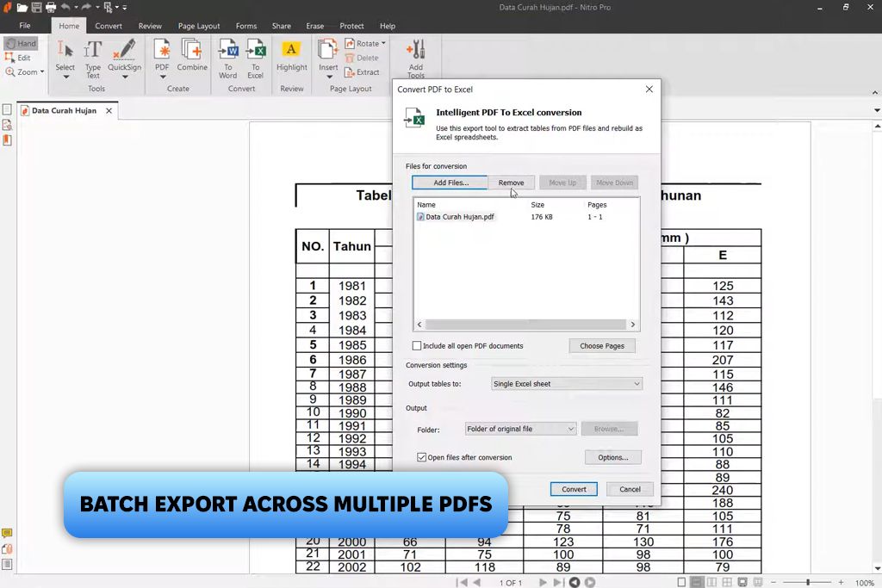Click the file list horizontal scrollbar
The image size is (882, 588).
coord(526,325)
